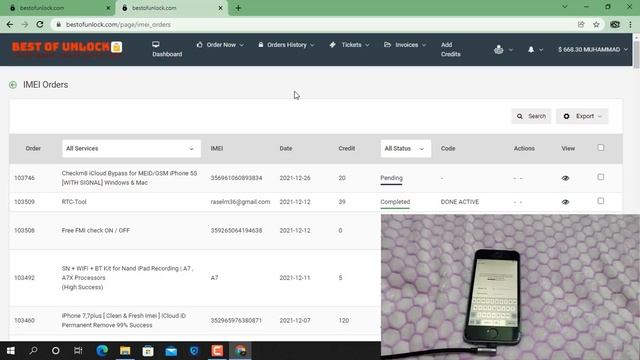
Task: Click the notification bell icon
Action: click(x=531, y=49)
